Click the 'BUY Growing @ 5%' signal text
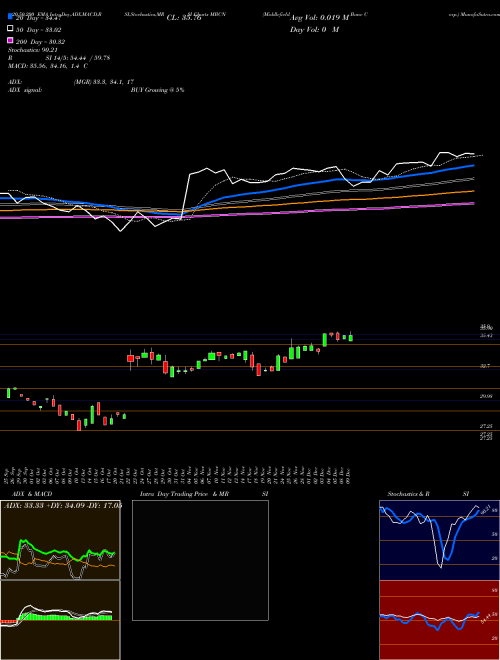This screenshot has width=500, height=660. tap(157, 90)
